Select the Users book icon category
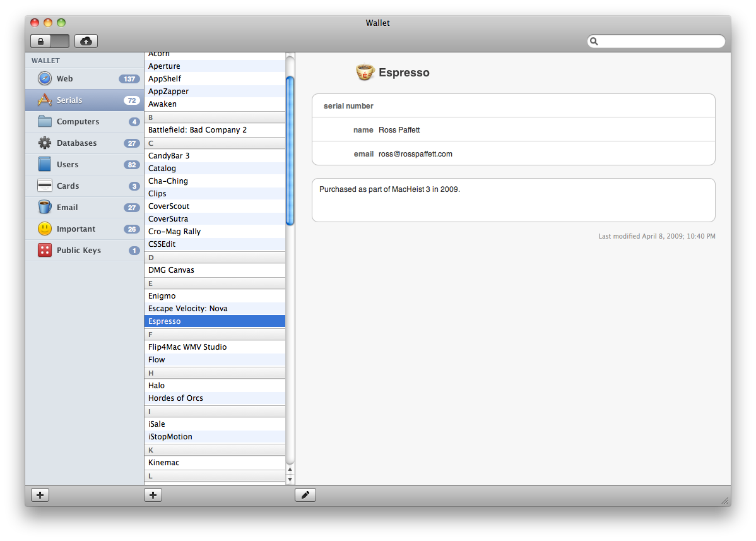This screenshot has width=756, height=541. (x=45, y=165)
